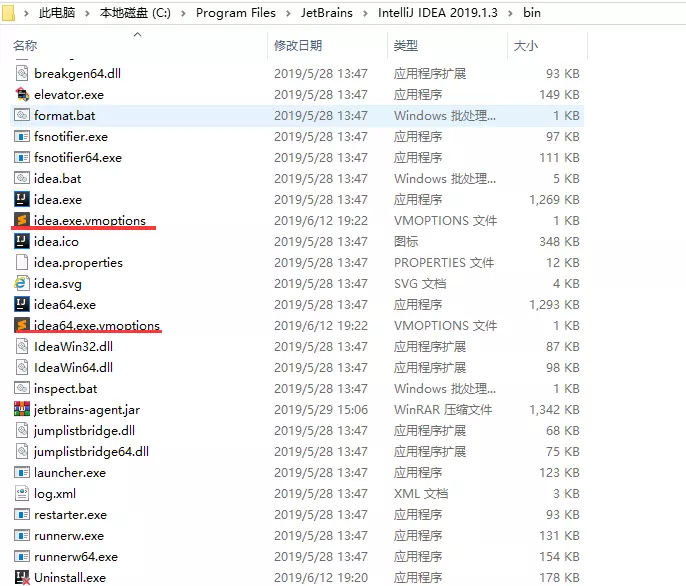Go to 此电脑 in the breadcrumb
Image resolution: width=686 pixels, height=586 pixels.
point(57,13)
